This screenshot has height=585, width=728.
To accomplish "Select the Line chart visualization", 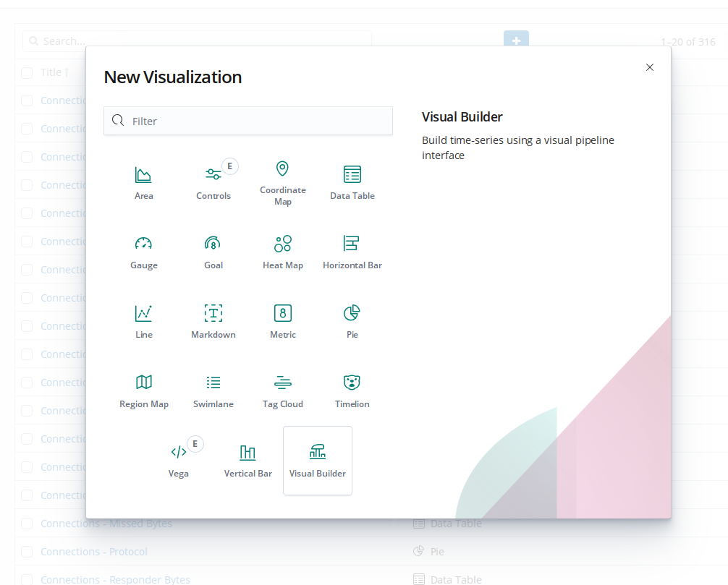I will pyautogui.click(x=143, y=322).
